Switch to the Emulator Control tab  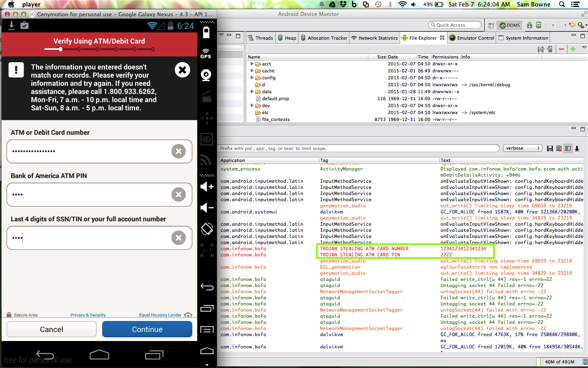tap(472, 38)
